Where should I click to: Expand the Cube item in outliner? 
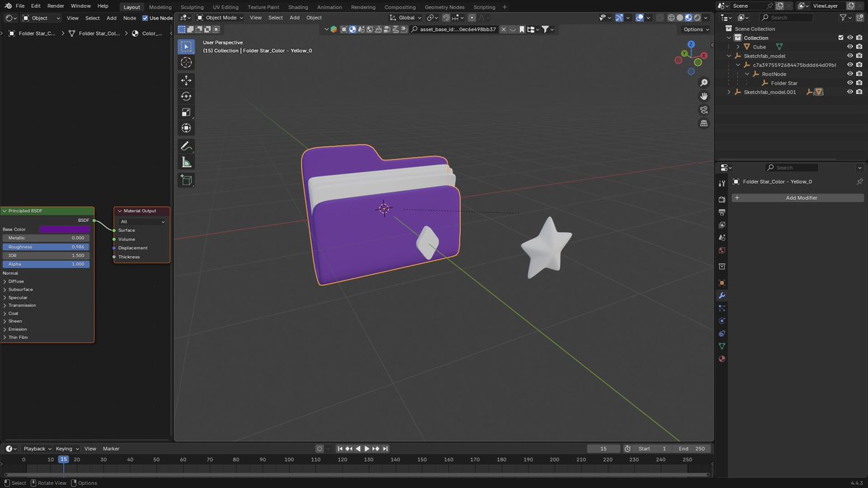tap(738, 47)
